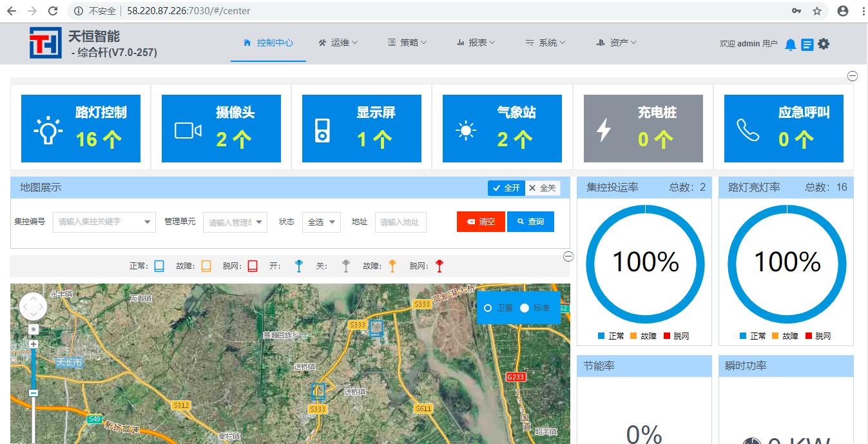
Task: Bookmark the page with the star icon
Action: [816, 11]
